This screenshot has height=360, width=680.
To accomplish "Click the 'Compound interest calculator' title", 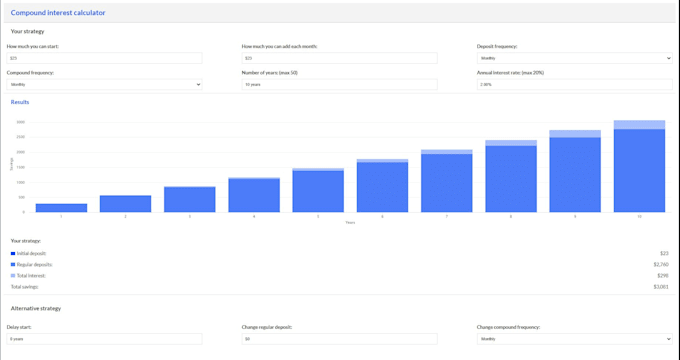I will (58, 13).
